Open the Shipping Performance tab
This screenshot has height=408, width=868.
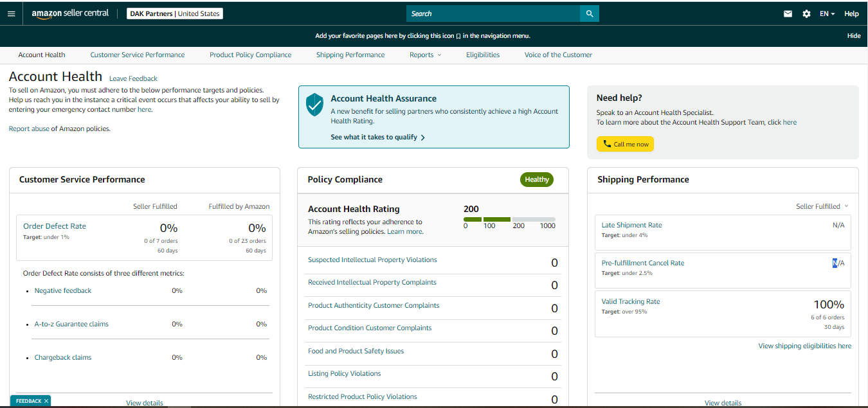[x=350, y=55]
